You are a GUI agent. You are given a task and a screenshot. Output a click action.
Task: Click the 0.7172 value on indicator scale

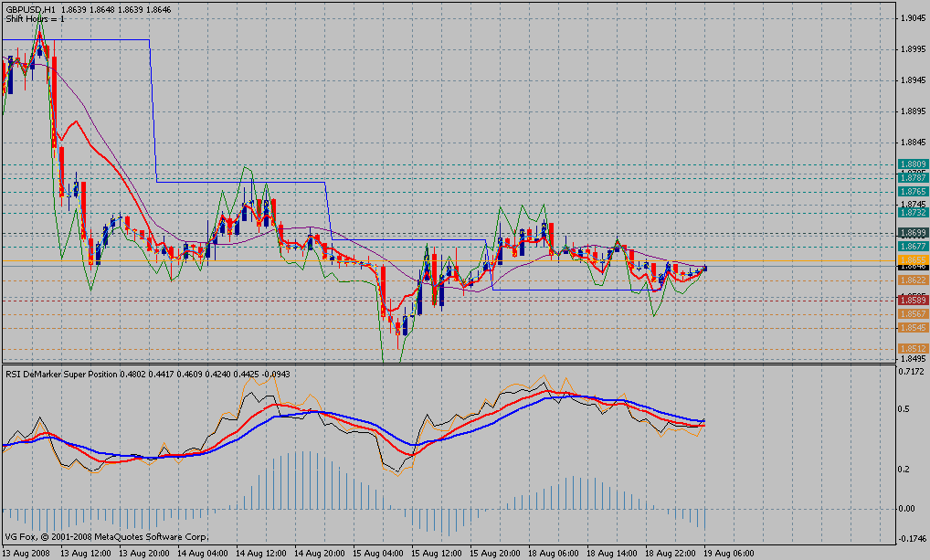point(909,372)
